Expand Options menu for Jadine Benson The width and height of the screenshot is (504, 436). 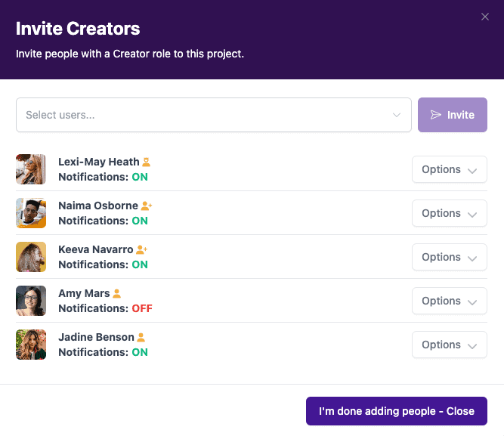tap(450, 345)
